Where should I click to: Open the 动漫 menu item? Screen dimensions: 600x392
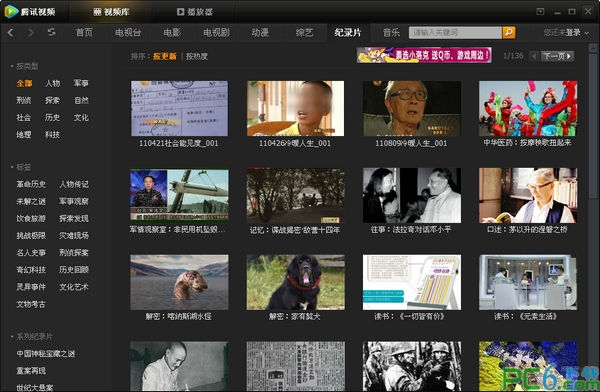click(260, 33)
